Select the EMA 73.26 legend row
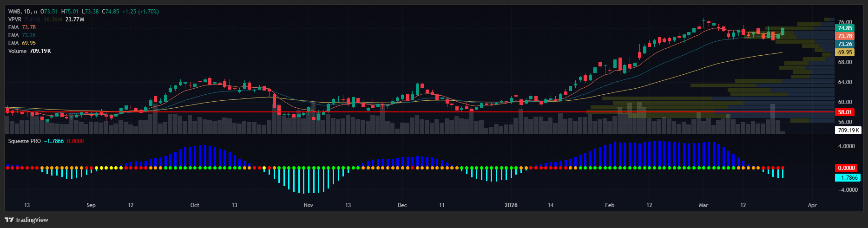 tap(22, 35)
